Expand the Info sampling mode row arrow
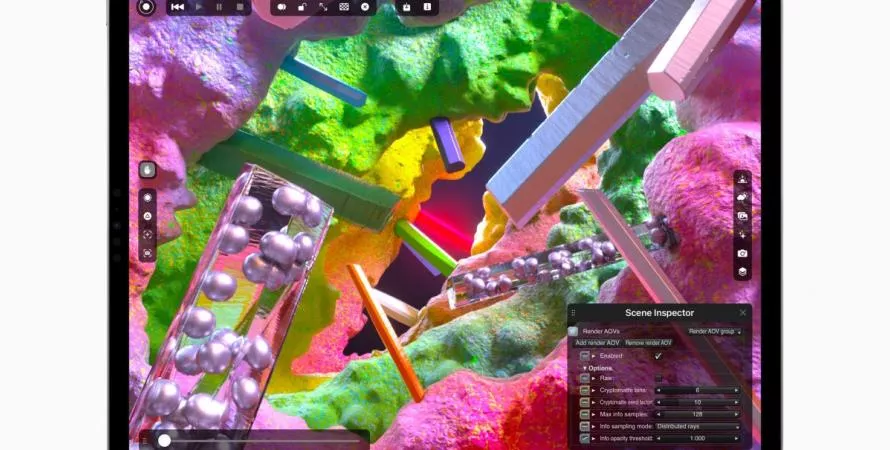Screen dimensions: 890x450 [594, 426]
